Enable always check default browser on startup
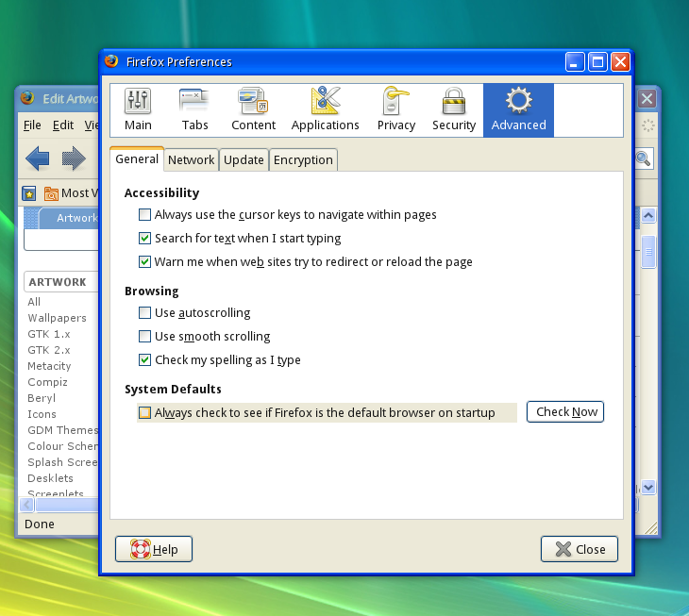Viewport: 689px width, 616px height. coord(144,413)
